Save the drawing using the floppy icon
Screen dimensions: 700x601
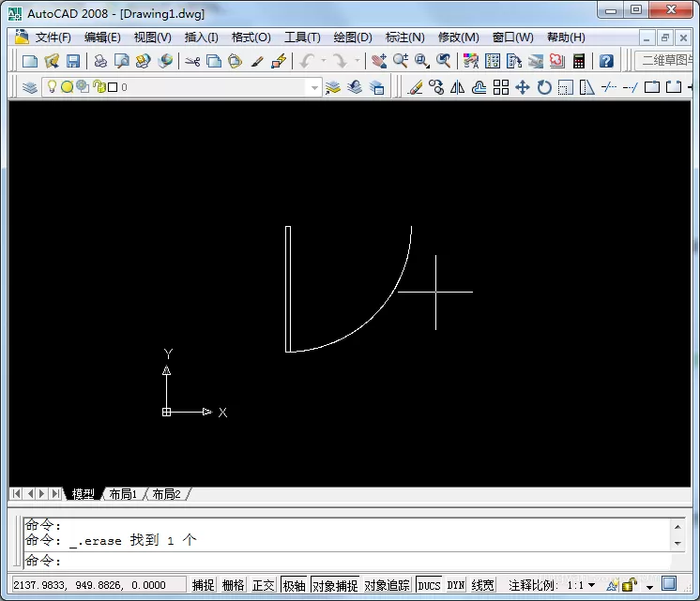click(73, 61)
